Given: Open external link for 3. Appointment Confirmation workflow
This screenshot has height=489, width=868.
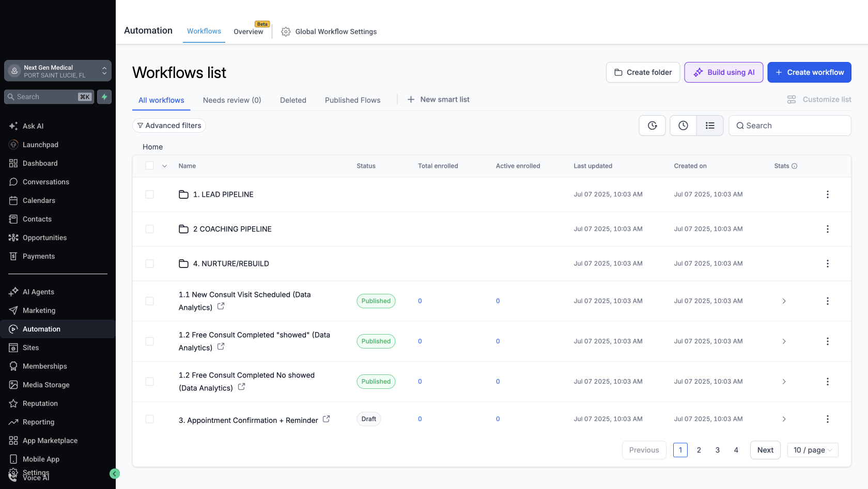Looking at the screenshot, I should click(326, 419).
